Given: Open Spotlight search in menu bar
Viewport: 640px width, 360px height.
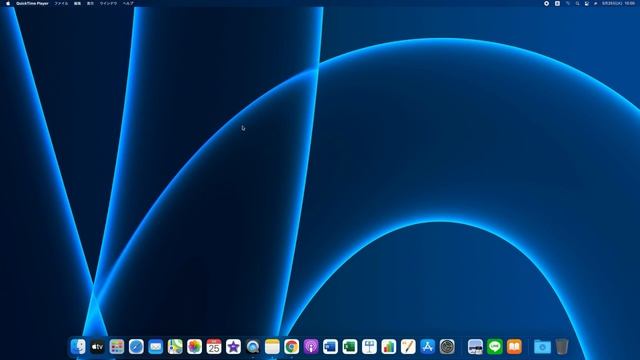Looking at the screenshot, I should (577, 3).
